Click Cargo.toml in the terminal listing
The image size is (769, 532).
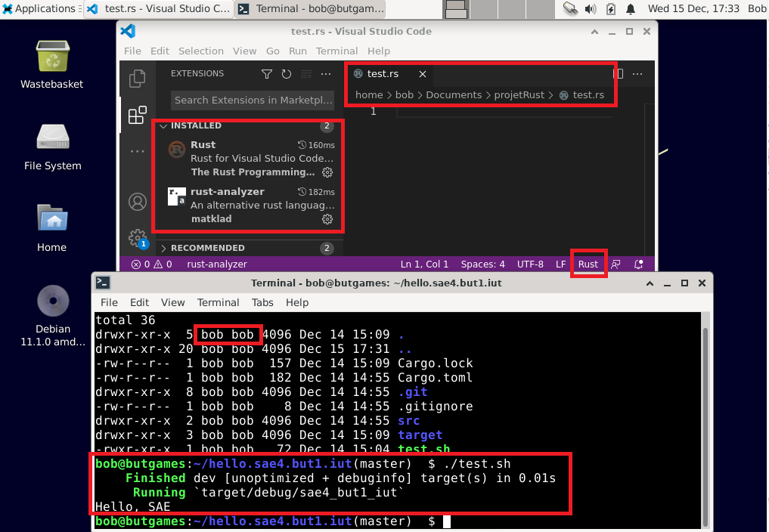tap(435, 378)
